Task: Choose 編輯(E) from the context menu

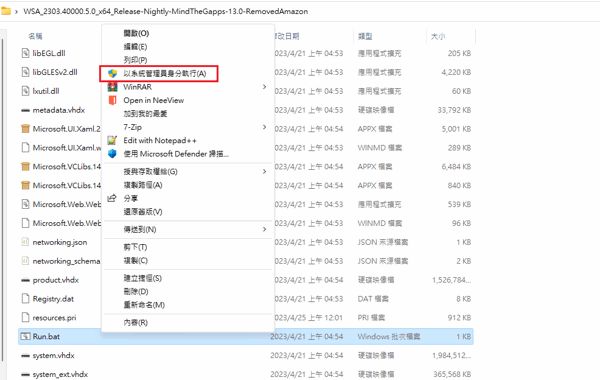Action: [x=135, y=47]
